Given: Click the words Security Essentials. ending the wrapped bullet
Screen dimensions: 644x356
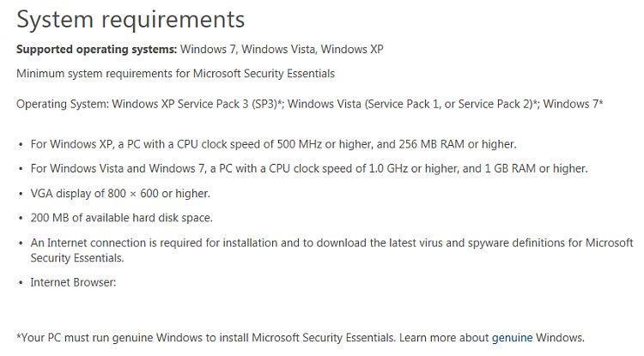Looking at the screenshot, I should click(77, 258).
